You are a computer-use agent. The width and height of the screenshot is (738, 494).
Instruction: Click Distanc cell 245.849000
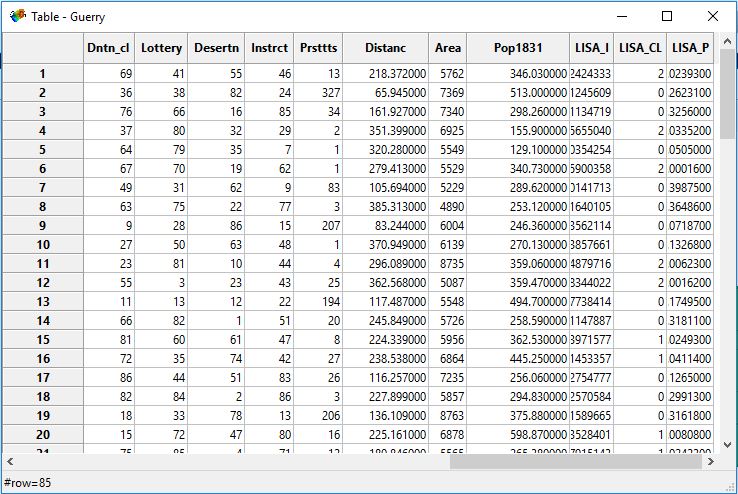[385, 321]
